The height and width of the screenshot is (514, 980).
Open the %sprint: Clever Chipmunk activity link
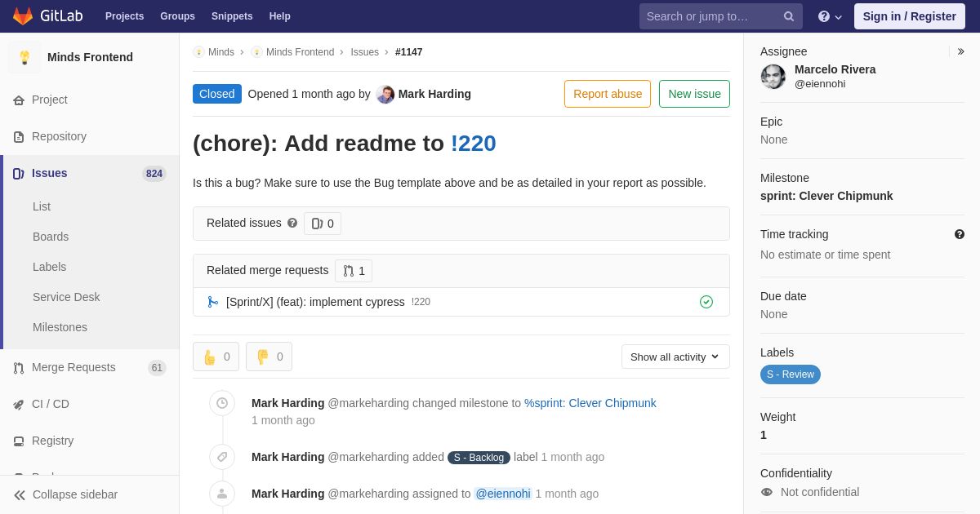click(590, 403)
